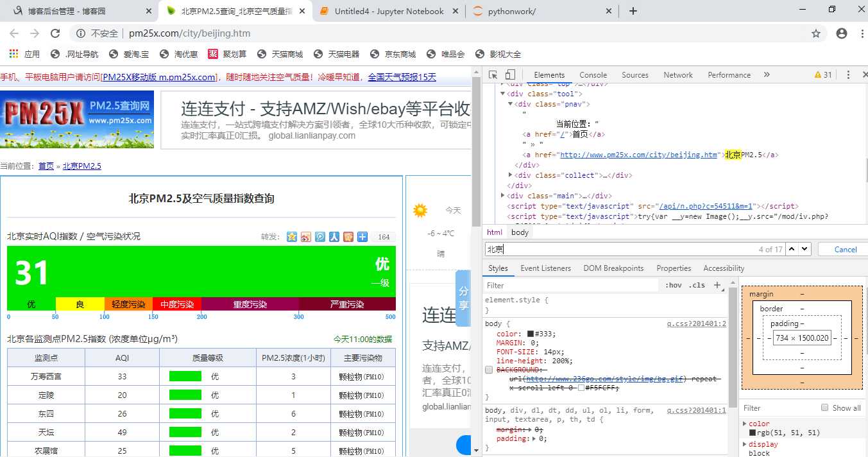Switch to Untitled4 Jupyter Notebook tab
This screenshot has width=868, height=457.
389,11
